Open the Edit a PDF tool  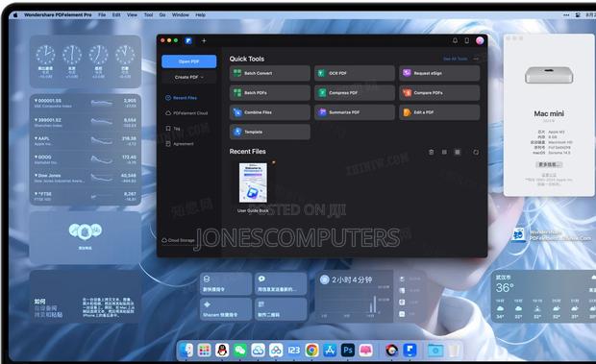[x=439, y=112]
